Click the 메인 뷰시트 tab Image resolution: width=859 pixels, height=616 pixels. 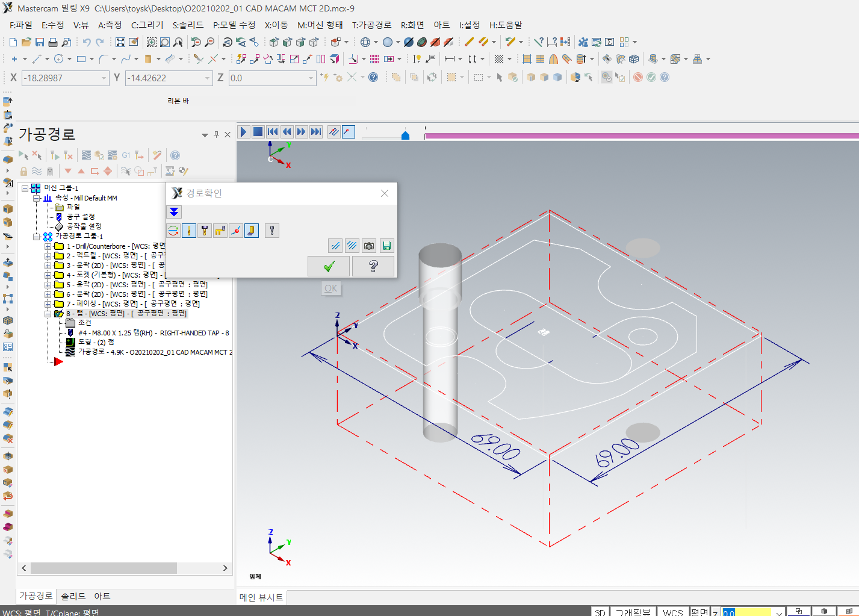[261, 597]
